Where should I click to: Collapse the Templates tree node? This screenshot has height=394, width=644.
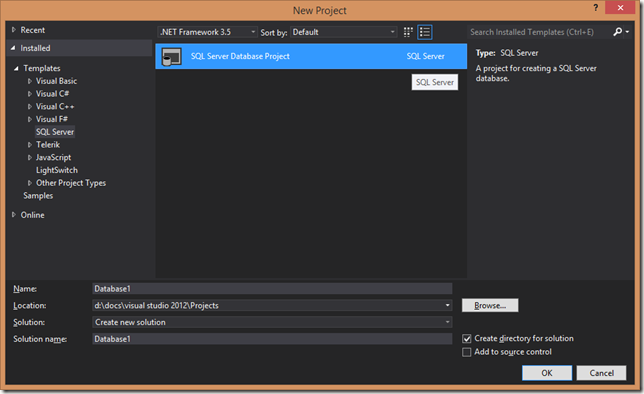[x=16, y=68]
